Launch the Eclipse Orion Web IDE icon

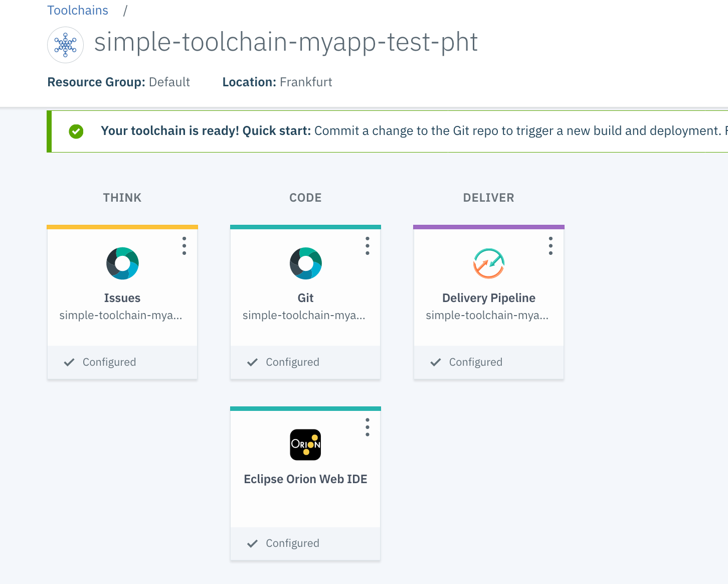click(305, 445)
